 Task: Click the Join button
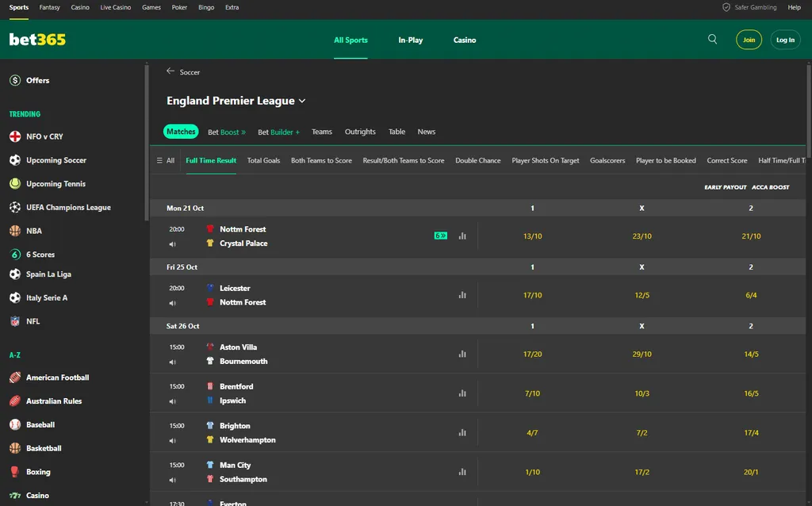click(749, 40)
